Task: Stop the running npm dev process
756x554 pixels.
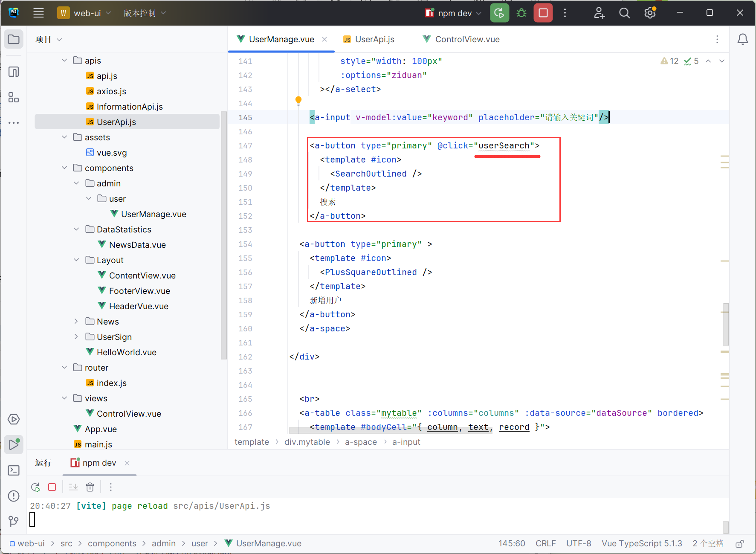Action: pyautogui.click(x=543, y=13)
